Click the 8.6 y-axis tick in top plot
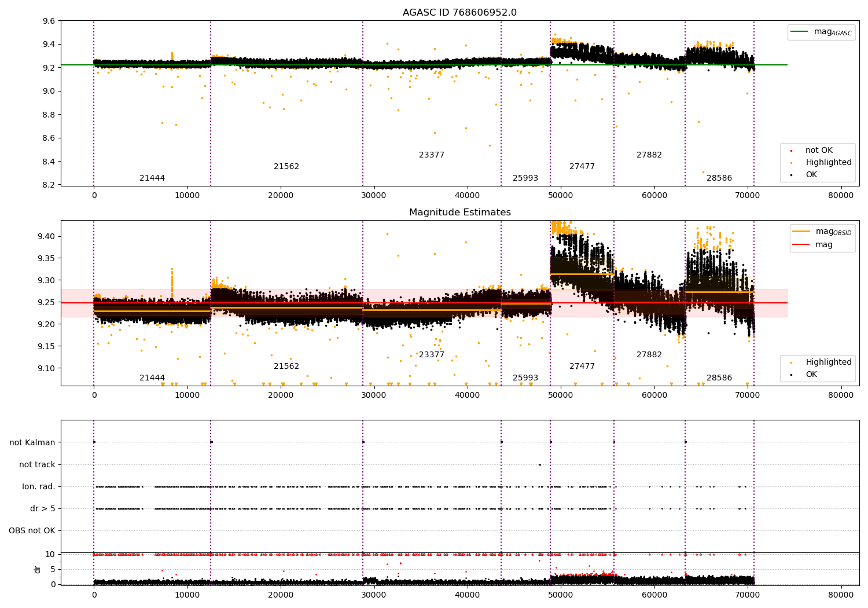 [x=50, y=138]
